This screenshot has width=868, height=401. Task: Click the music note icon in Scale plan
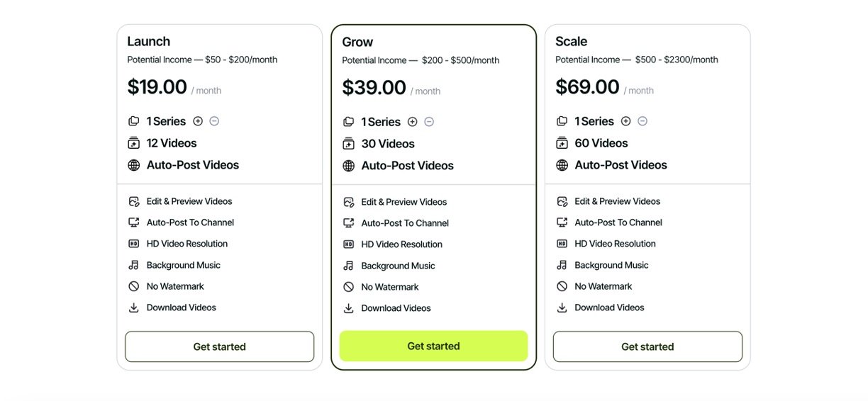[x=562, y=265]
